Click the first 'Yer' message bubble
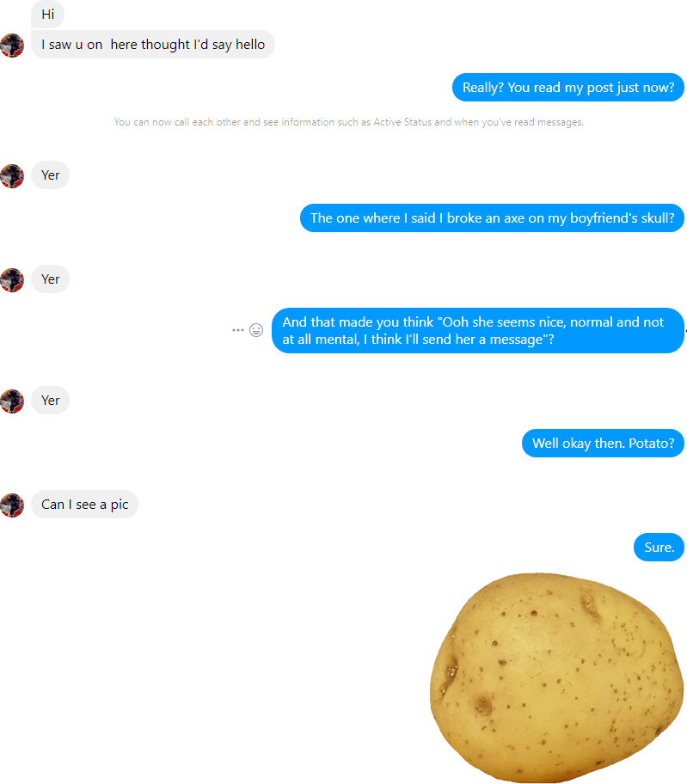 tap(50, 175)
